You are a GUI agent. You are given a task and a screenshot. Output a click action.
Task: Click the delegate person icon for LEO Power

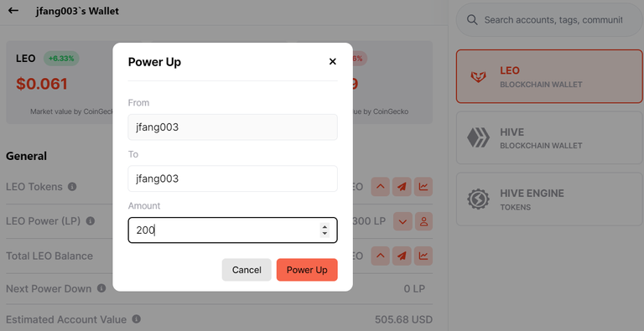[423, 222]
